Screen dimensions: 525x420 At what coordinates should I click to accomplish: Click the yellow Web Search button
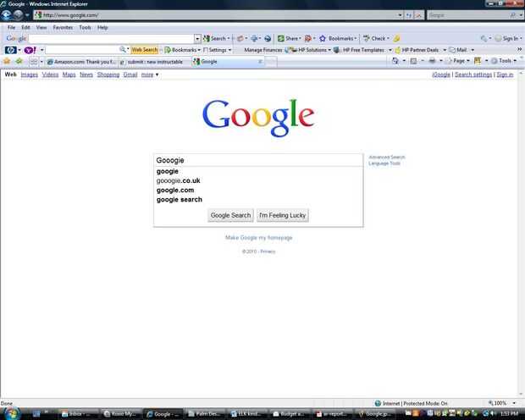pyautogui.click(x=144, y=50)
